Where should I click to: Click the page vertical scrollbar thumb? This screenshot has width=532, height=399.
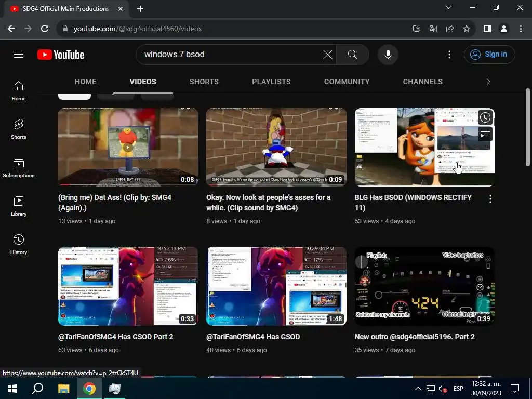pyautogui.click(x=528, y=127)
